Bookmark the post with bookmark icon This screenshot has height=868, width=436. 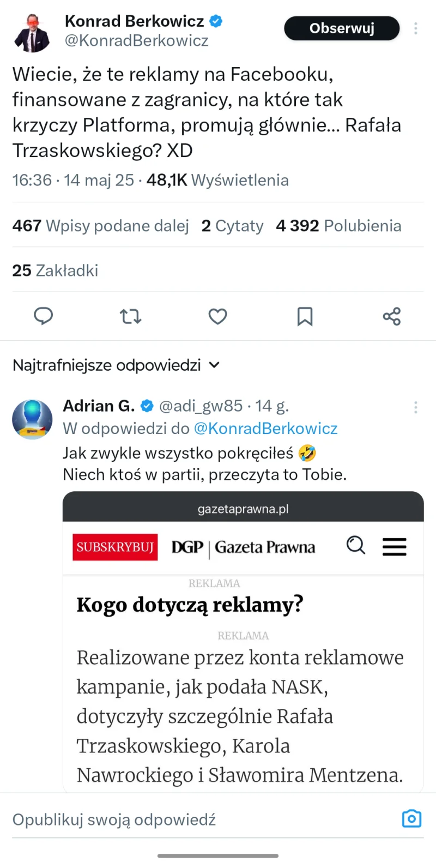[305, 316]
